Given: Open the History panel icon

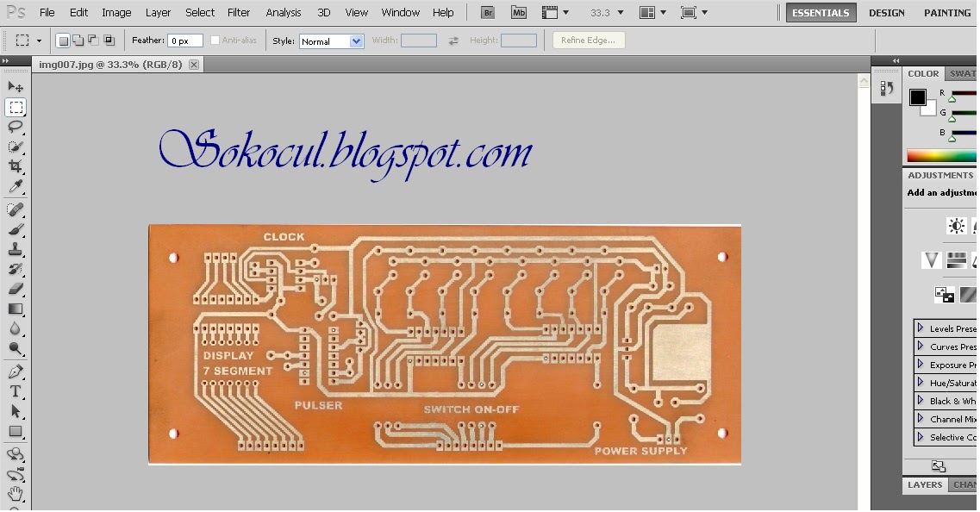Looking at the screenshot, I should [x=886, y=89].
